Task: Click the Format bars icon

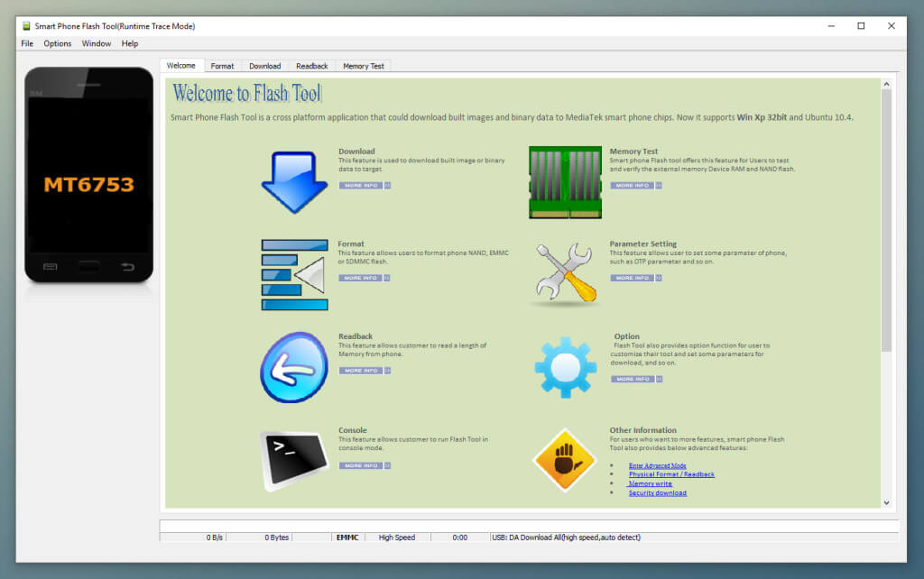Action: (294, 274)
